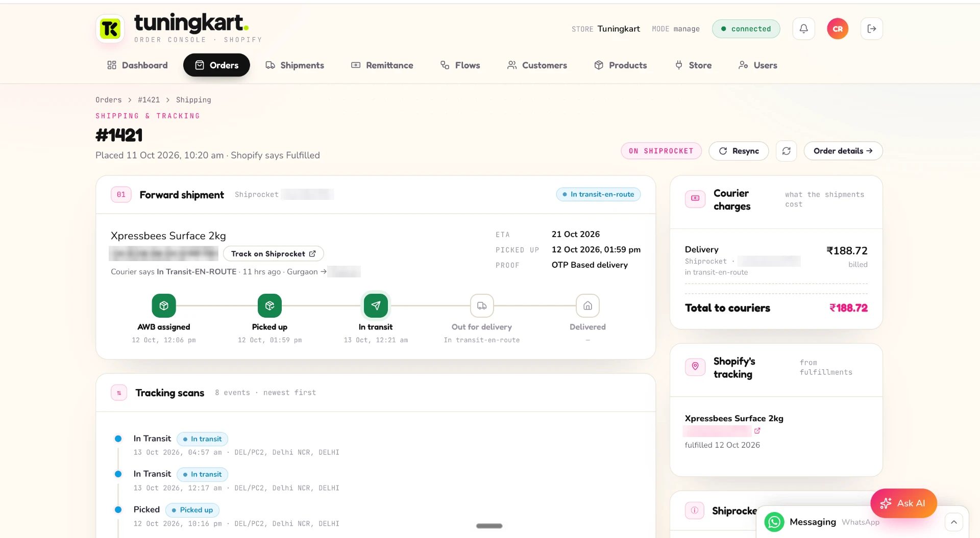Click the logout icon in the header
Image resolution: width=980 pixels, height=538 pixels.
[x=872, y=29]
